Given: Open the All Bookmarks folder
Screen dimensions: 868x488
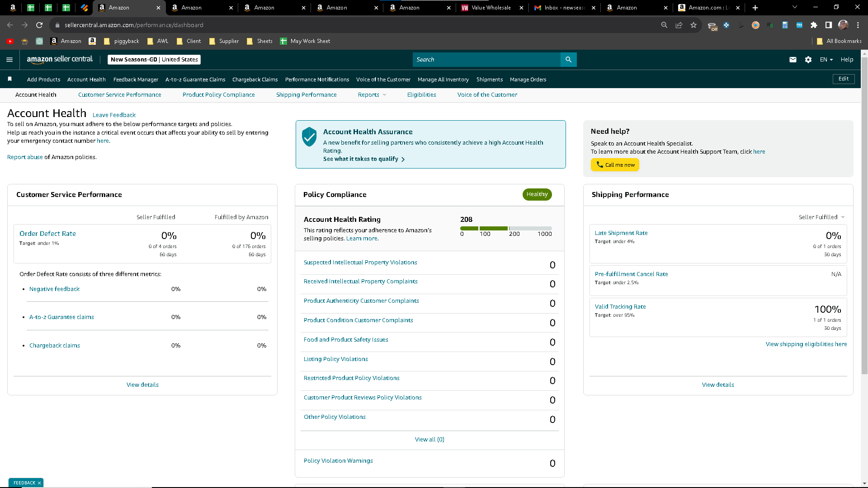Looking at the screenshot, I should (839, 41).
